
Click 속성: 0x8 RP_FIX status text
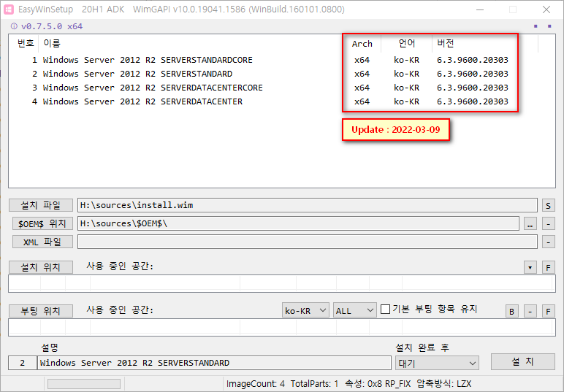(x=377, y=384)
